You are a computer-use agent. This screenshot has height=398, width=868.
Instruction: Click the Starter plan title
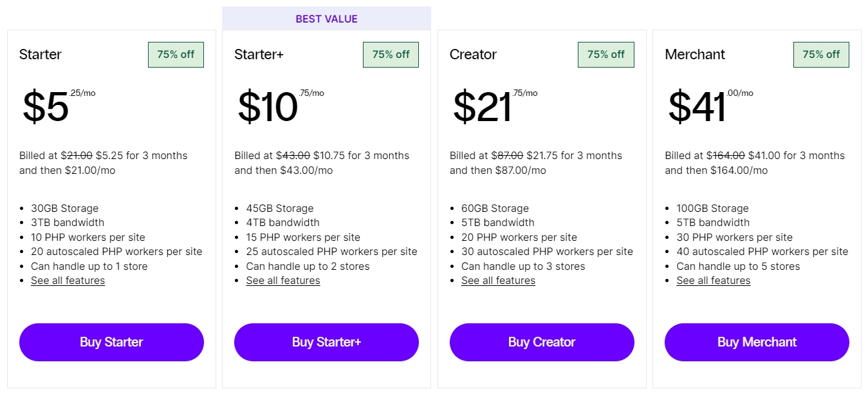41,55
